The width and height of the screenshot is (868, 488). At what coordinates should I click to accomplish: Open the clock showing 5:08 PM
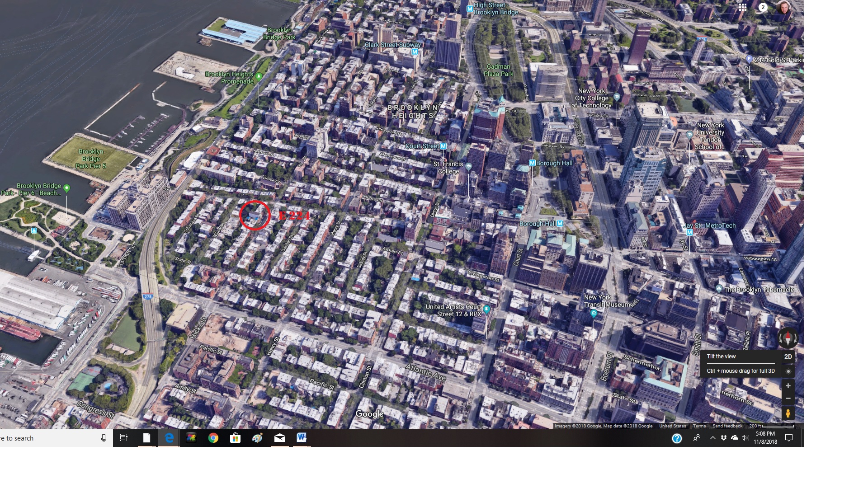[765, 438]
